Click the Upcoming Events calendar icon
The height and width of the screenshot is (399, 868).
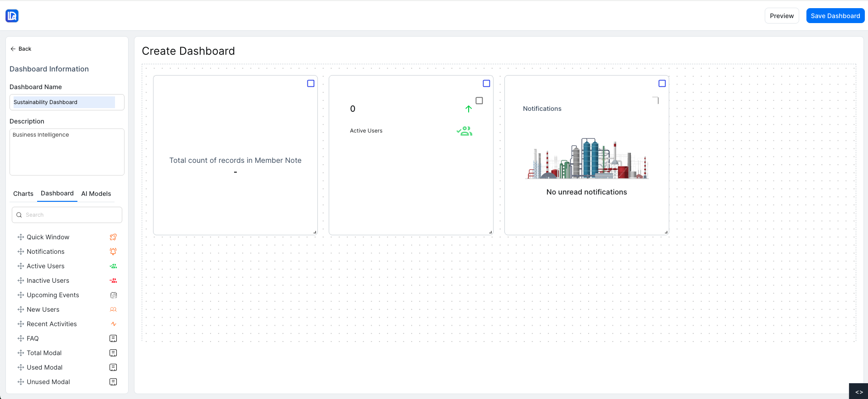pyautogui.click(x=114, y=295)
